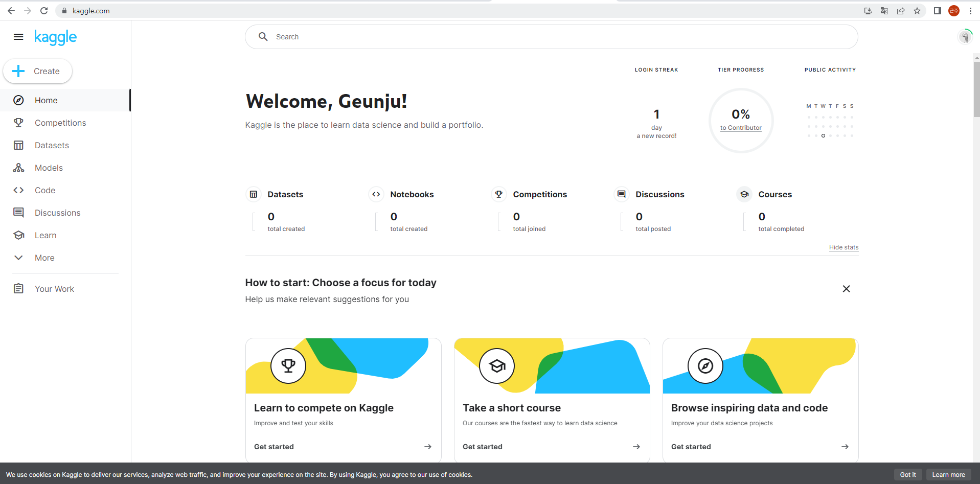Open the Chrome three-dot menu
Image resolution: width=980 pixels, height=484 pixels.
pos(970,11)
